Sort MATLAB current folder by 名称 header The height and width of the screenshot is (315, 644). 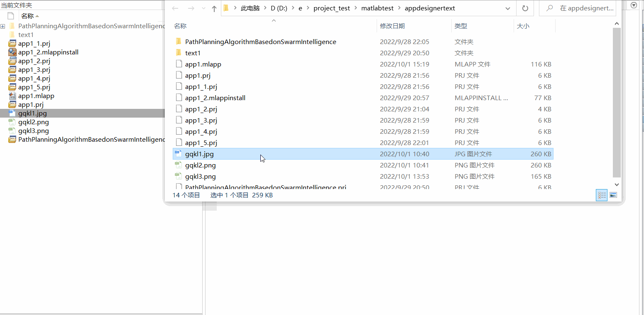[x=27, y=16]
